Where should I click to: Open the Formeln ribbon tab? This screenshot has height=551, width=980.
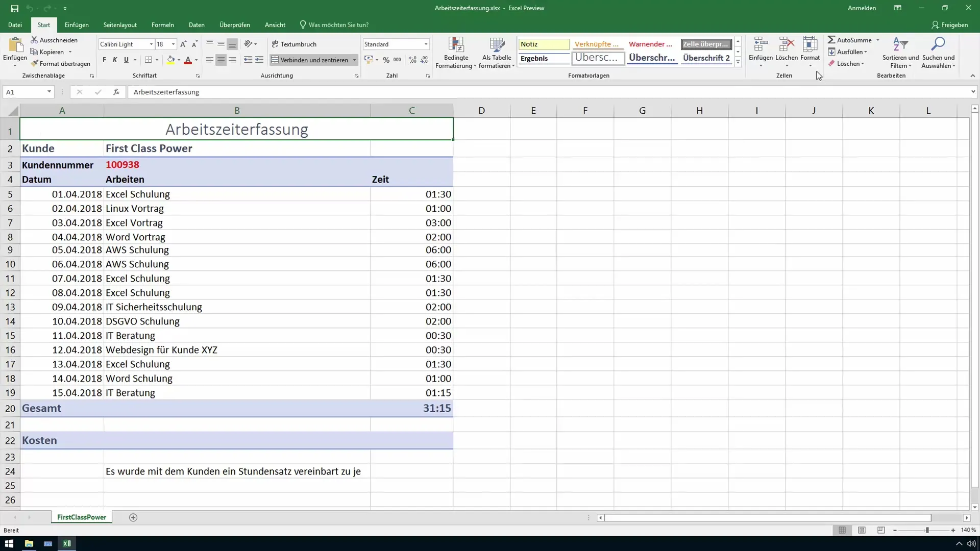pos(162,24)
